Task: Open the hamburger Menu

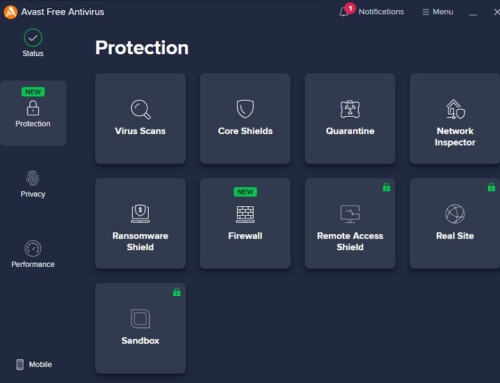Action: click(x=438, y=12)
